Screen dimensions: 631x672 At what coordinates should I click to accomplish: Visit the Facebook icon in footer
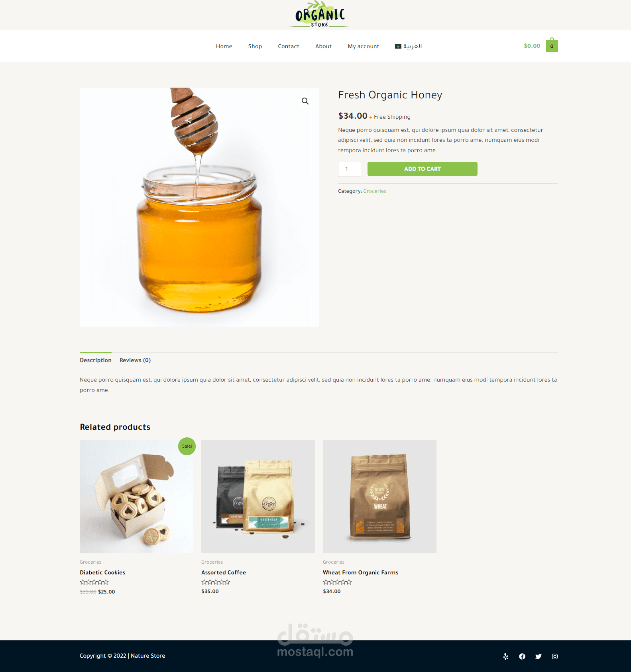(522, 656)
